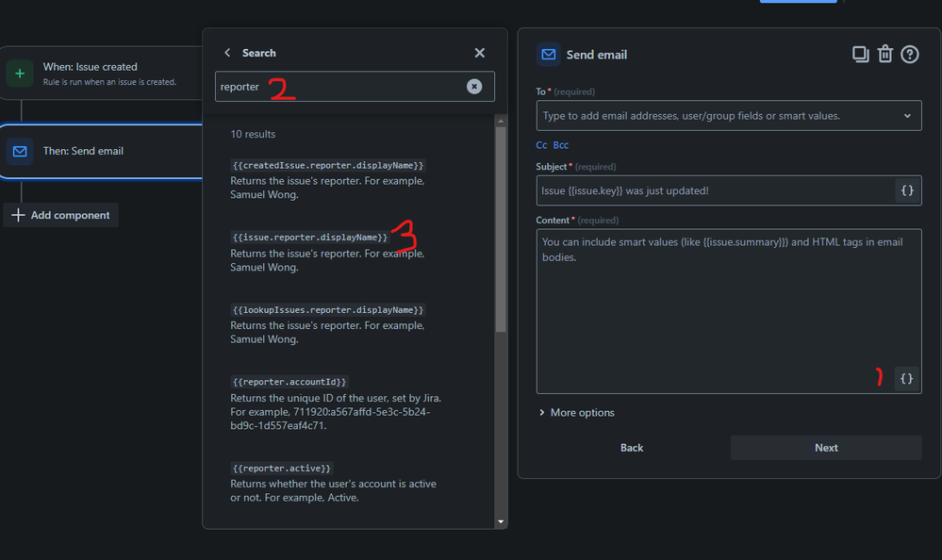942x560 pixels.
Task: Click the Next button
Action: (x=826, y=447)
